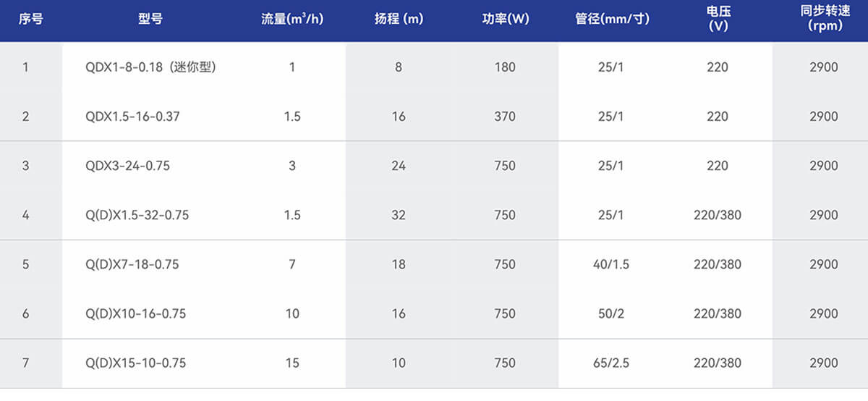Click the 功率(W) column header
Image resolution: width=868 pixels, height=401 pixels.
(506, 20)
